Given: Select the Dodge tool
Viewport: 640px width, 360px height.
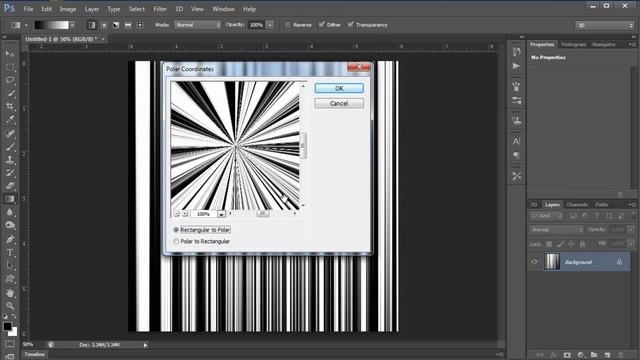Looking at the screenshot, I should click(10, 225).
